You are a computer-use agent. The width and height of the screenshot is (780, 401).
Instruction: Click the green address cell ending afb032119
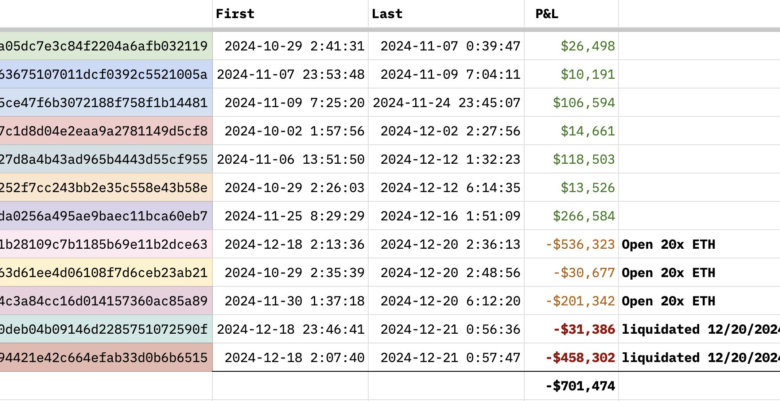106,46
